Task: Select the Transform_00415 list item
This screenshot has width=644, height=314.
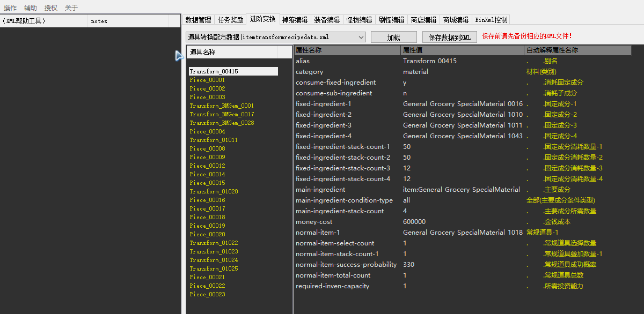Action: click(x=233, y=71)
